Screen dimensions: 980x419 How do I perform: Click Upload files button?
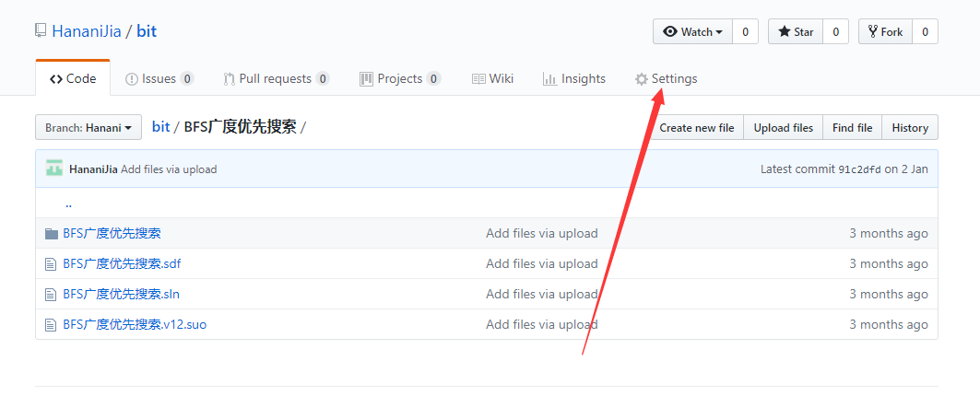click(x=783, y=127)
